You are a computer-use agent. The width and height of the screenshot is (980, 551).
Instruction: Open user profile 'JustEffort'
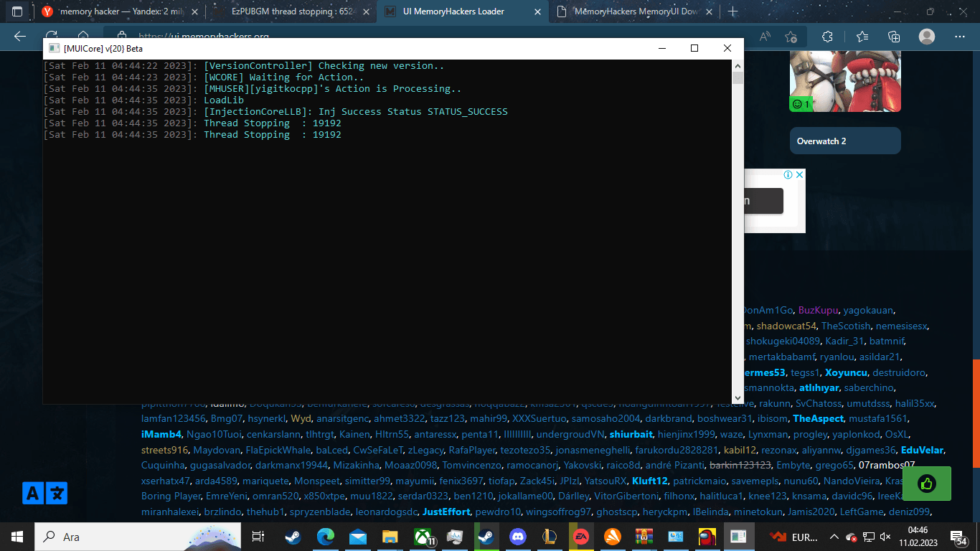[446, 512]
